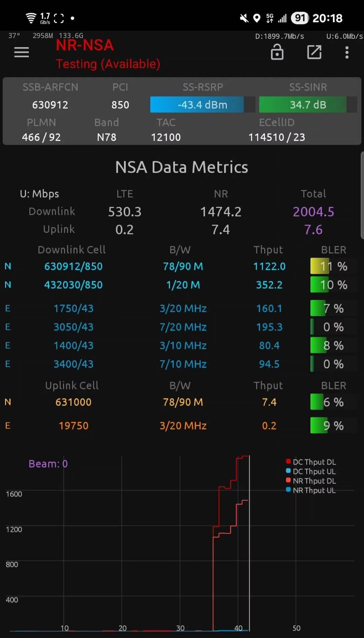Open the three-dot overflow menu
Image resolution: width=364 pixels, height=638 pixels.
tap(347, 52)
